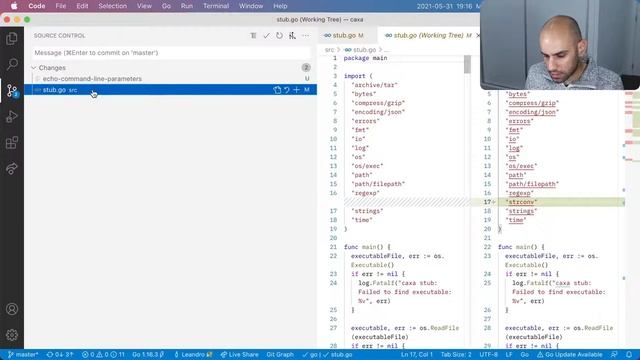640x360 pixels.
Task: Click Go Update Available in status bar
Action: click(569, 355)
